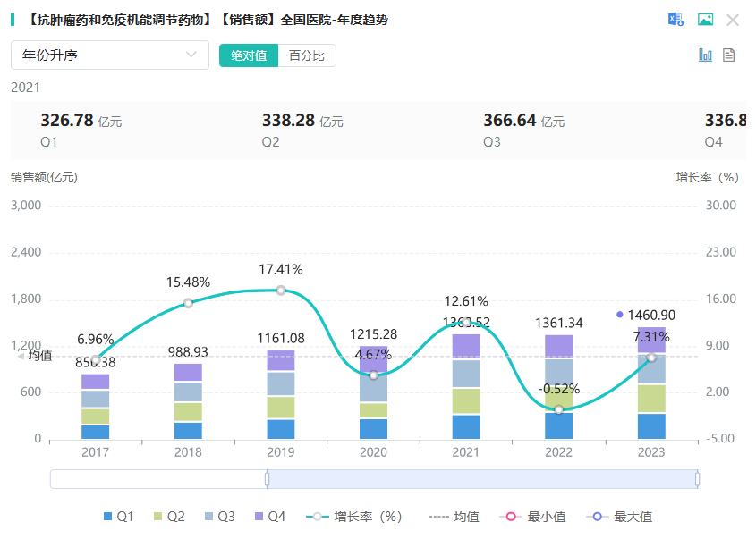Click the 2021 stacked bar
Viewport: 756px width, 539px height.
click(466, 386)
